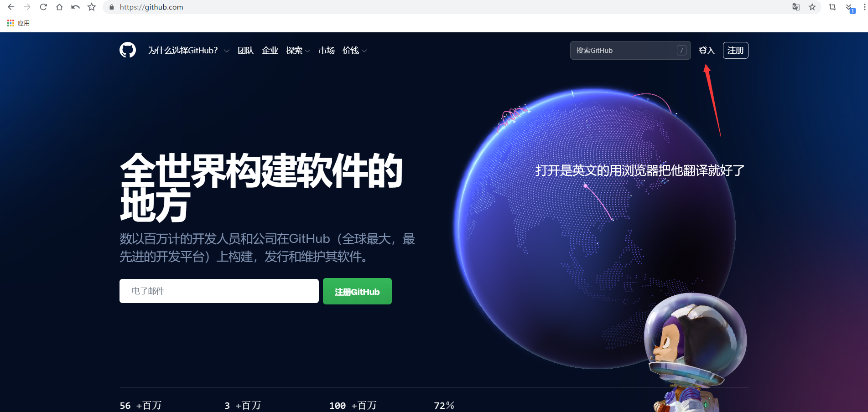Focus the 电子邮件 email input field
The width and height of the screenshot is (868, 412).
219,291
